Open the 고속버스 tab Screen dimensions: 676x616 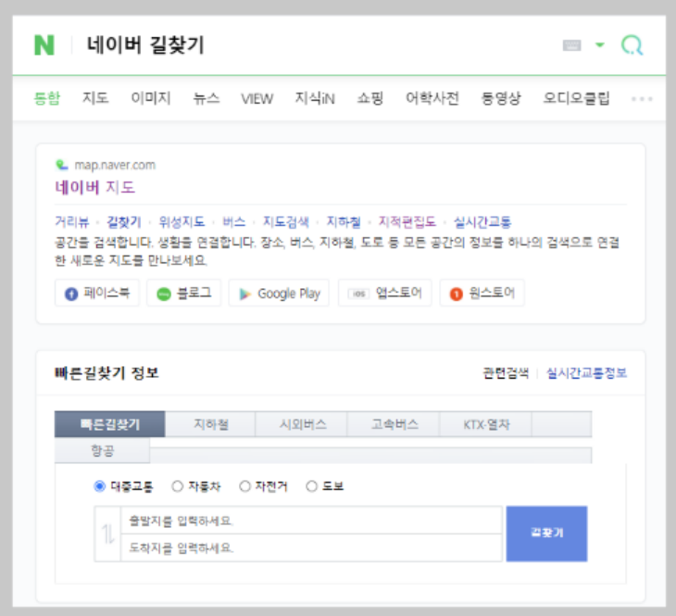click(394, 424)
